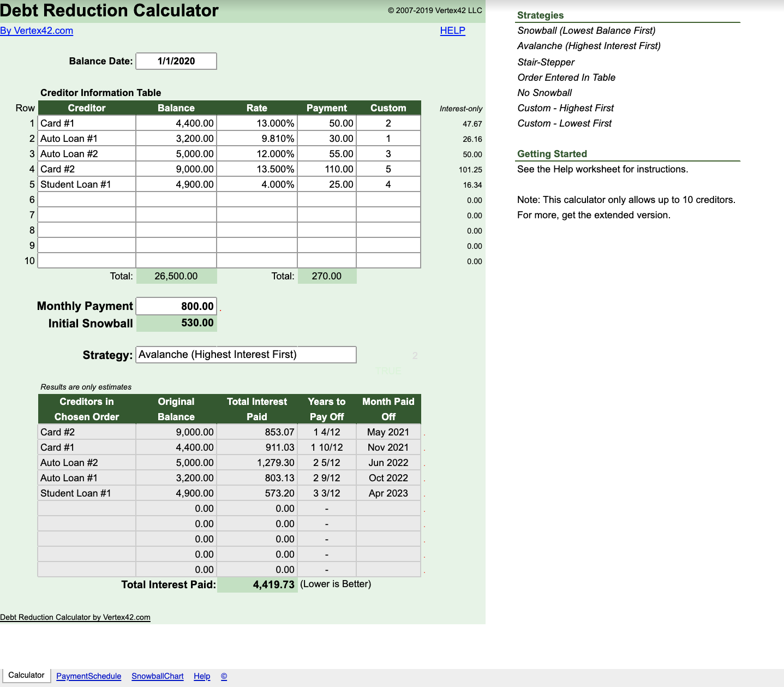Select Card #1 creditor name cell
The image size is (784, 687).
click(87, 123)
